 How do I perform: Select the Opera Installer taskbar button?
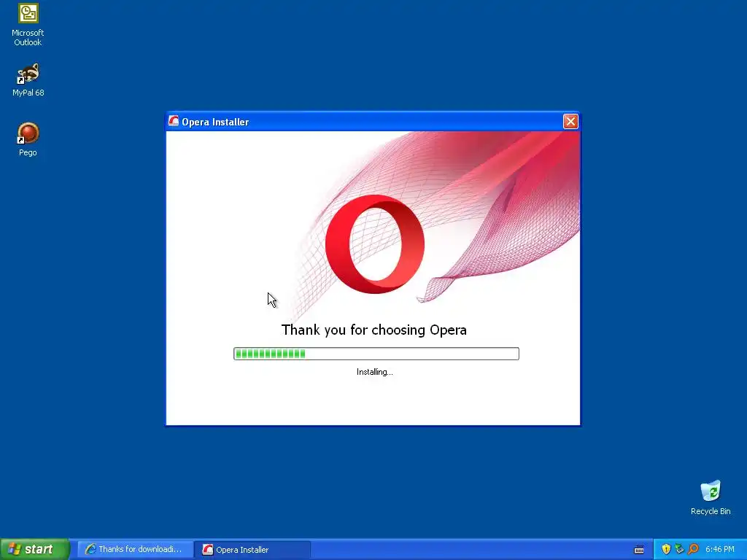(x=252, y=549)
